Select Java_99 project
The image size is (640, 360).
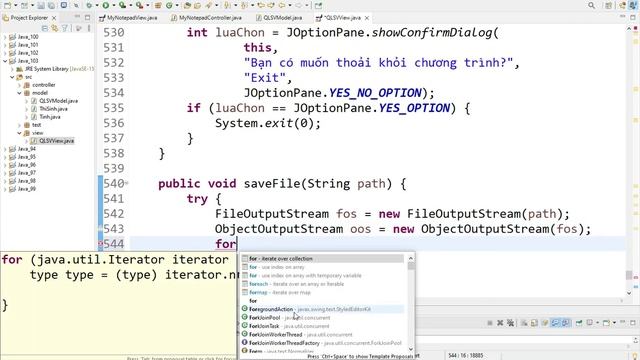[x=27, y=189]
